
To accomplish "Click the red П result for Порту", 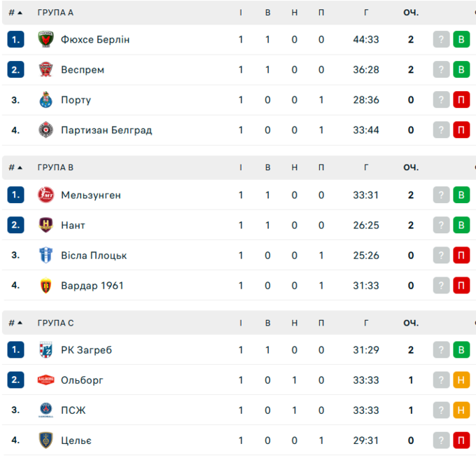I will (x=461, y=99).
